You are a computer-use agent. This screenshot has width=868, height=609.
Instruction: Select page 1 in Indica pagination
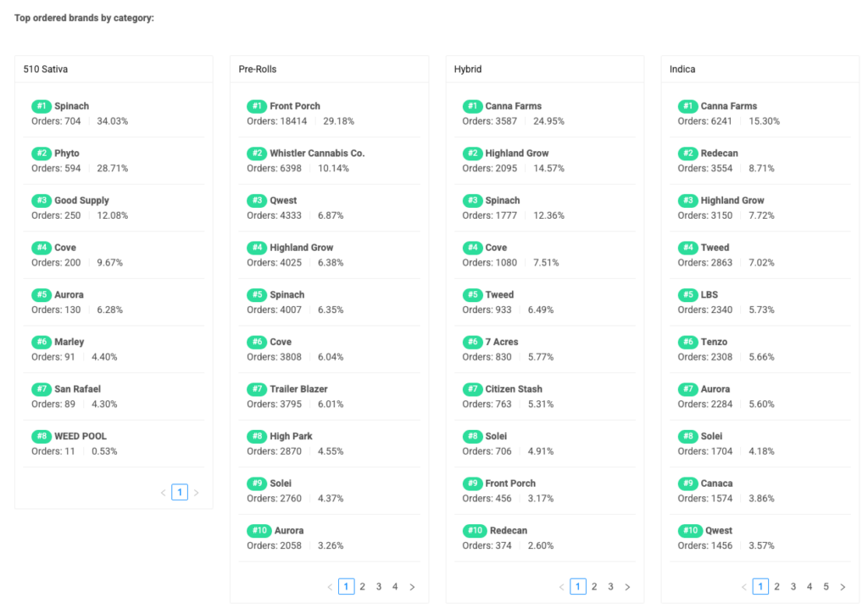click(760, 586)
